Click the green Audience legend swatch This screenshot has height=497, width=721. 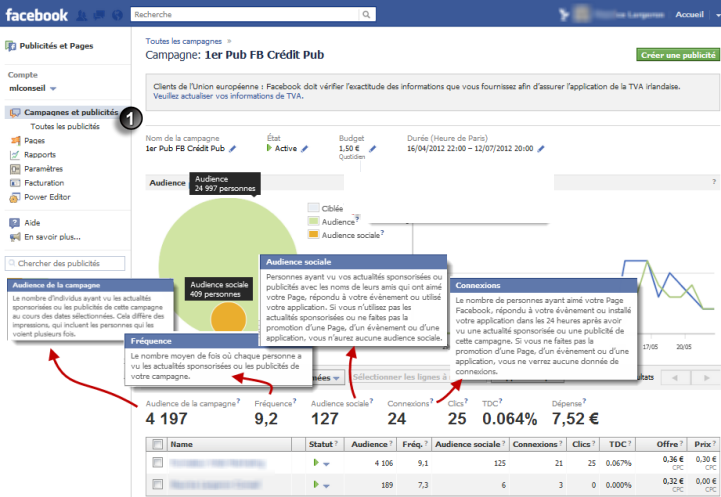pyautogui.click(x=313, y=221)
